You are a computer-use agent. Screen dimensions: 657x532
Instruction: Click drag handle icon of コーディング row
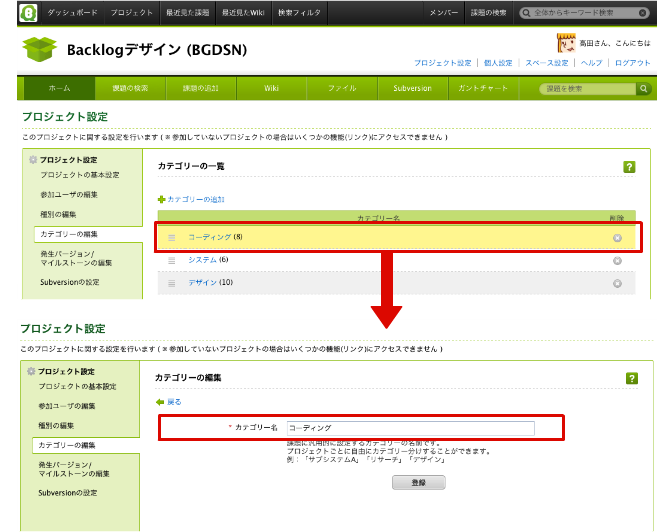tap(171, 238)
